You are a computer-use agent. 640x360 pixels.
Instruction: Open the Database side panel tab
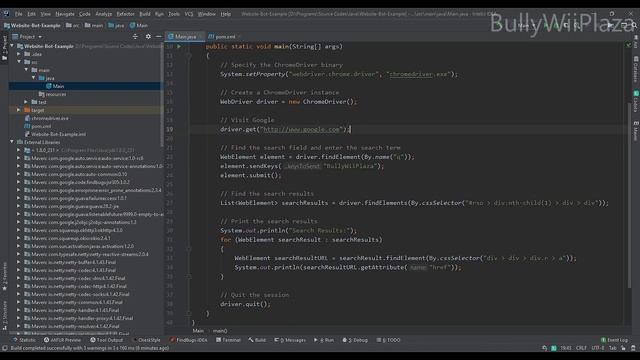click(636, 69)
